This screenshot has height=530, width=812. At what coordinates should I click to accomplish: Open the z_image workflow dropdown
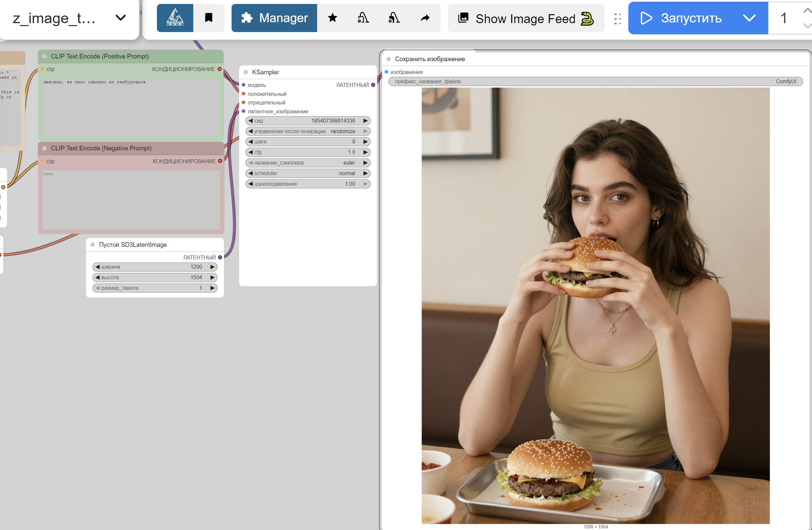point(121,18)
